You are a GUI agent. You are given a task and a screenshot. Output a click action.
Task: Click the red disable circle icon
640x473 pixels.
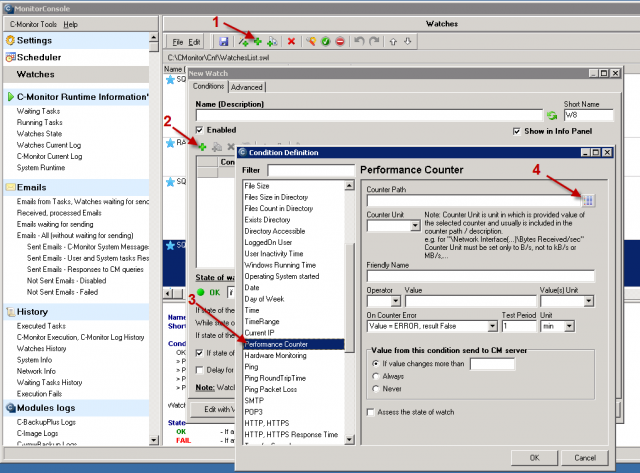point(340,41)
